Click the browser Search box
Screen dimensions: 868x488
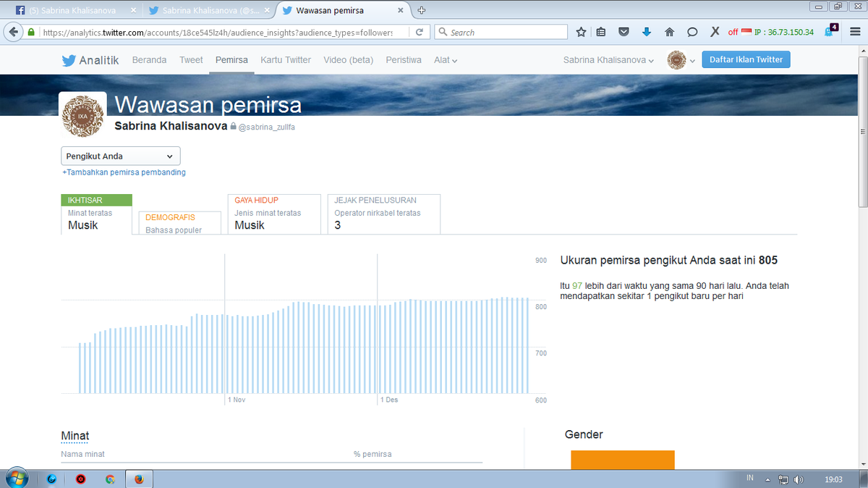(501, 32)
